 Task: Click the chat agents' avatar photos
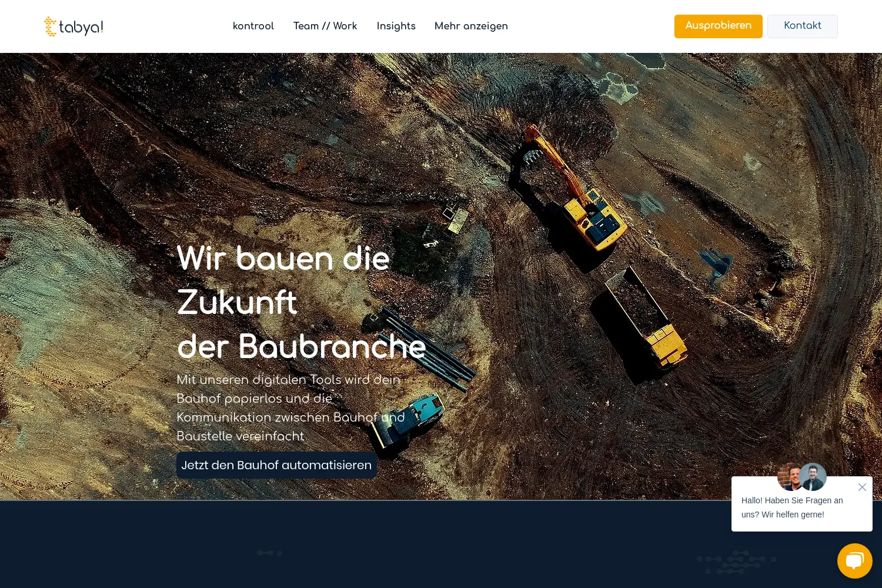click(802, 477)
